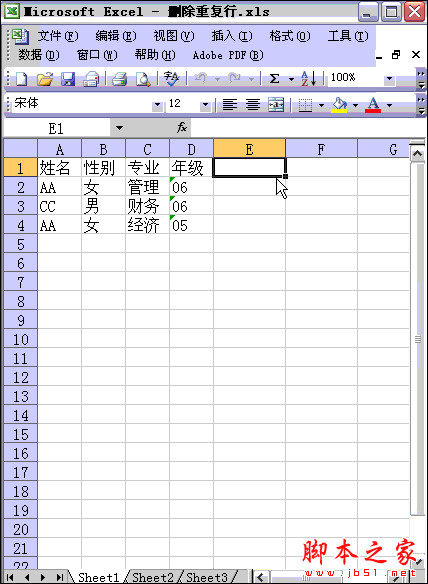
Task: Click the previous-sheet navigation arrow
Action: pos(27,577)
